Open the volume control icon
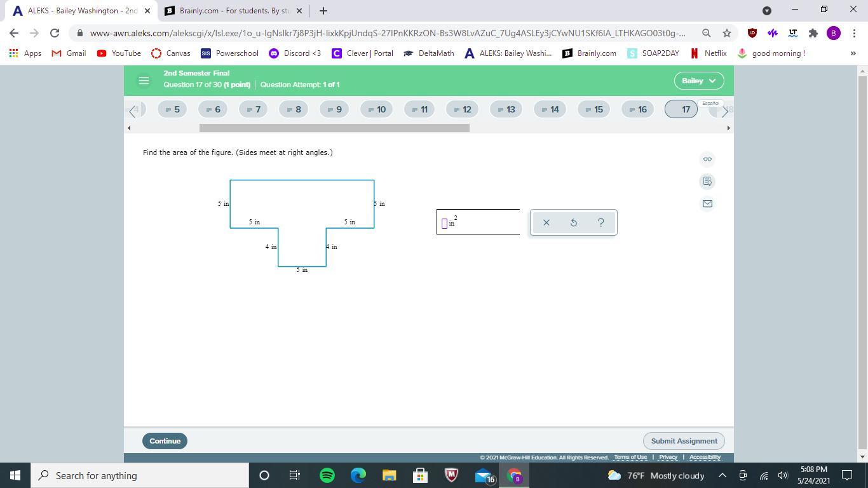The height and width of the screenshot is (488, 868). [x=782, y=475]
